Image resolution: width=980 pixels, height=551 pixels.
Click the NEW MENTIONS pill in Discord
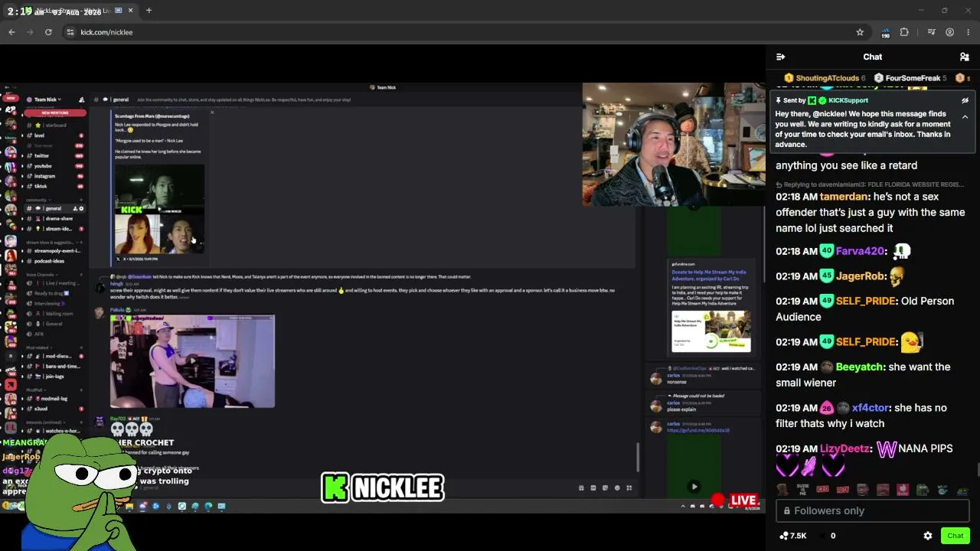[55, 112]
